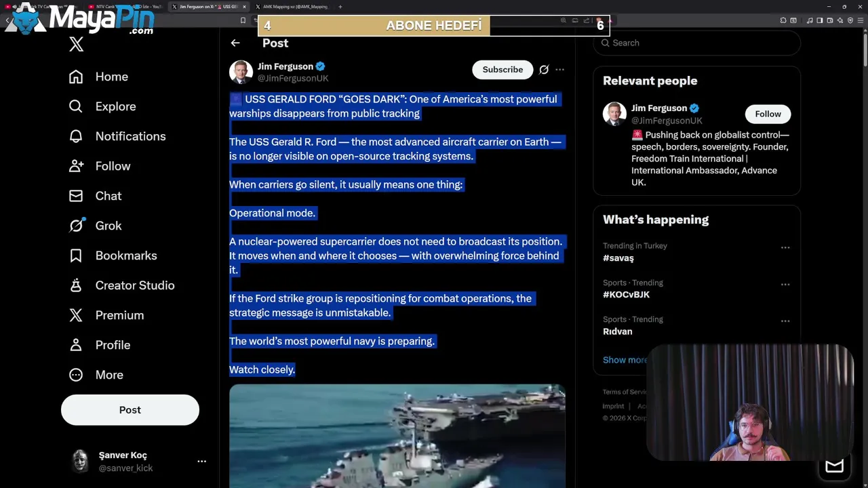The height and width of the screenshot is (488, 868).
Task: Close the Jim Ferguson on X tab
Action: coord(244,7)
